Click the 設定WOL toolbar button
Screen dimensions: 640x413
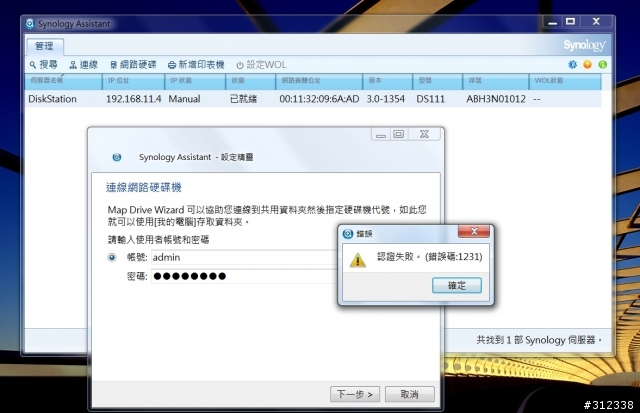[261, 64]
